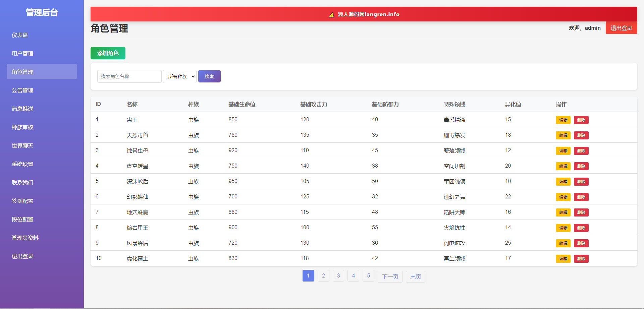Screen dimensions: 644x309
Task: Jump to 末页 last page
Action: (x=415, y=276)
